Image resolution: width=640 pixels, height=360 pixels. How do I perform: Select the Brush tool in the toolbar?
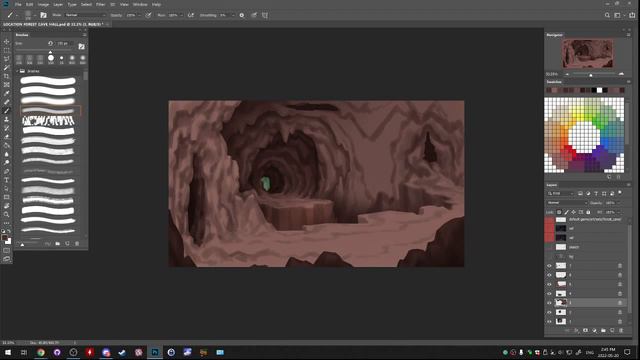[7, 111]
